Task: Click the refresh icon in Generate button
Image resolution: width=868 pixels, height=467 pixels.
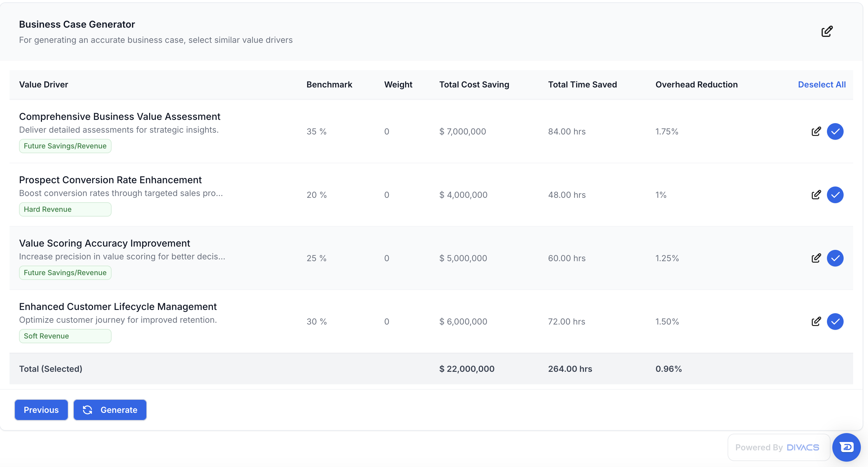Action: coord(88,410)
